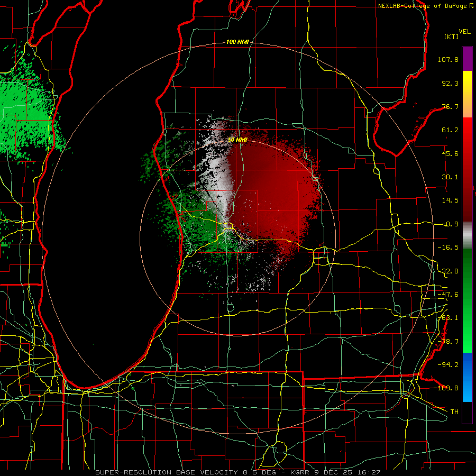Click the -94.2 scale value
The height and width of the screenshot is (476, 476).
point(448,365)
